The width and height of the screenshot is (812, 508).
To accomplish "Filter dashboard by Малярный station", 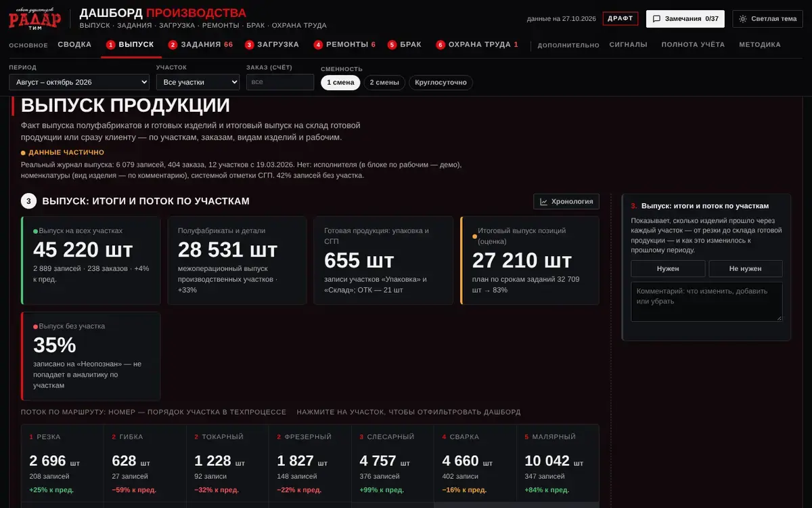I will click(x=558, y=464).
